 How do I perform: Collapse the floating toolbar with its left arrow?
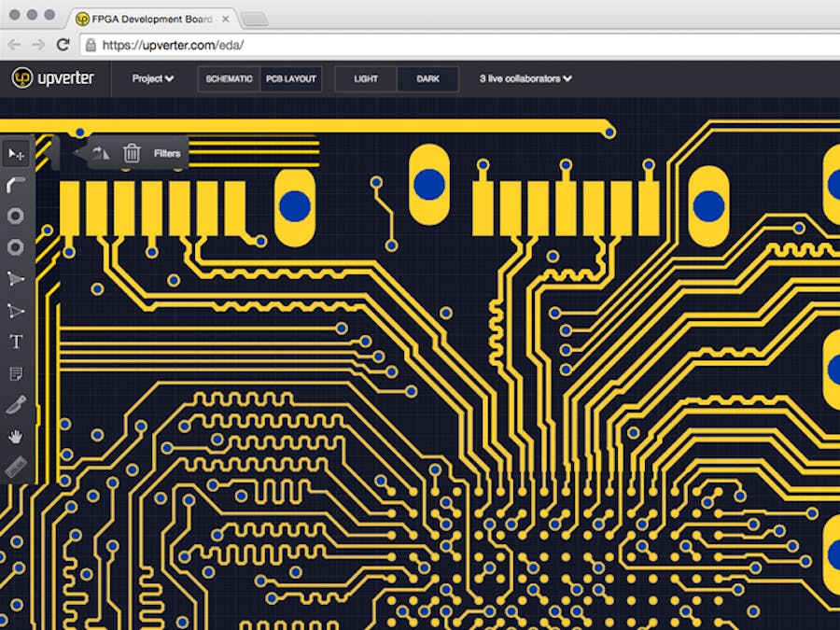coord(79,153)
